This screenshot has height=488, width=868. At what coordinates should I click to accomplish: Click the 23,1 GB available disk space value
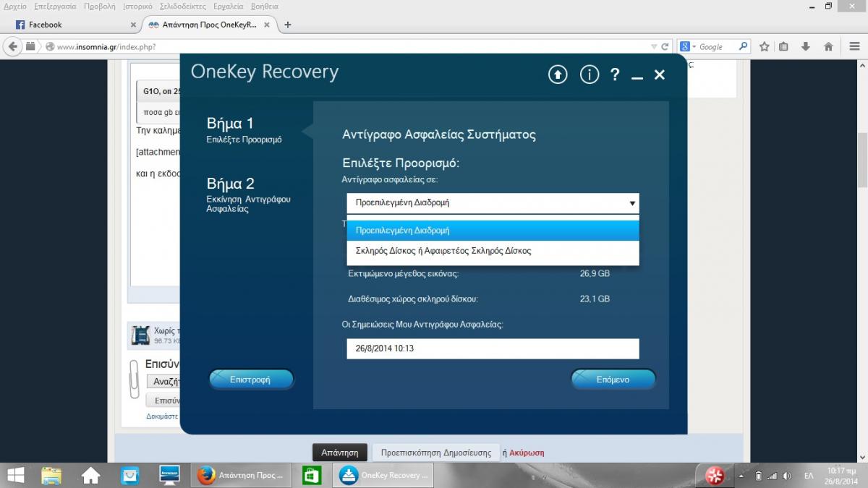tap(595, 299)
